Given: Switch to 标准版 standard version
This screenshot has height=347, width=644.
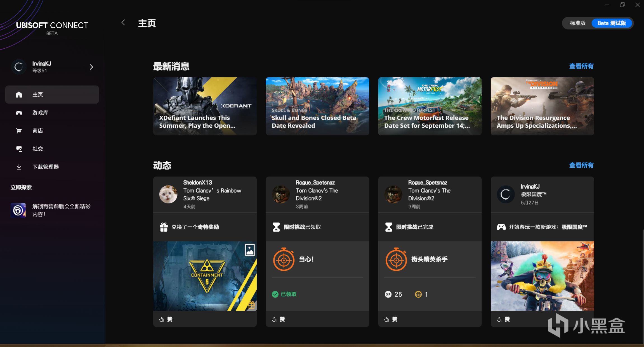Looking at the screenshot, I should click(577, 23).
